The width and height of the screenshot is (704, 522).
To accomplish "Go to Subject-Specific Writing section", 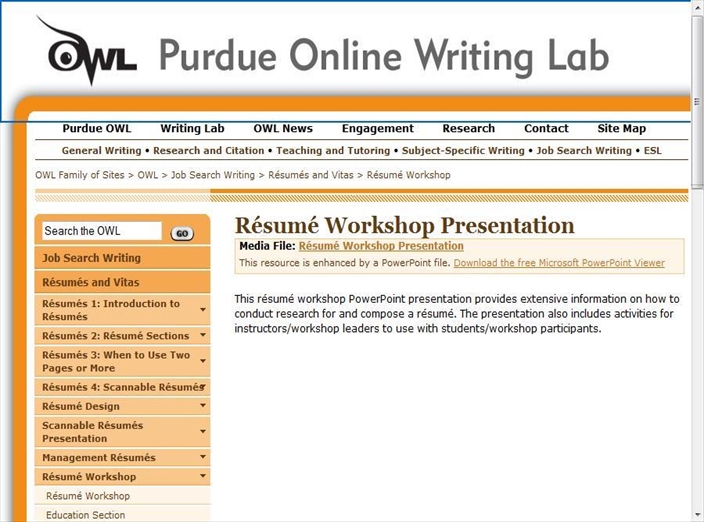I will click(x=463, y=151).
